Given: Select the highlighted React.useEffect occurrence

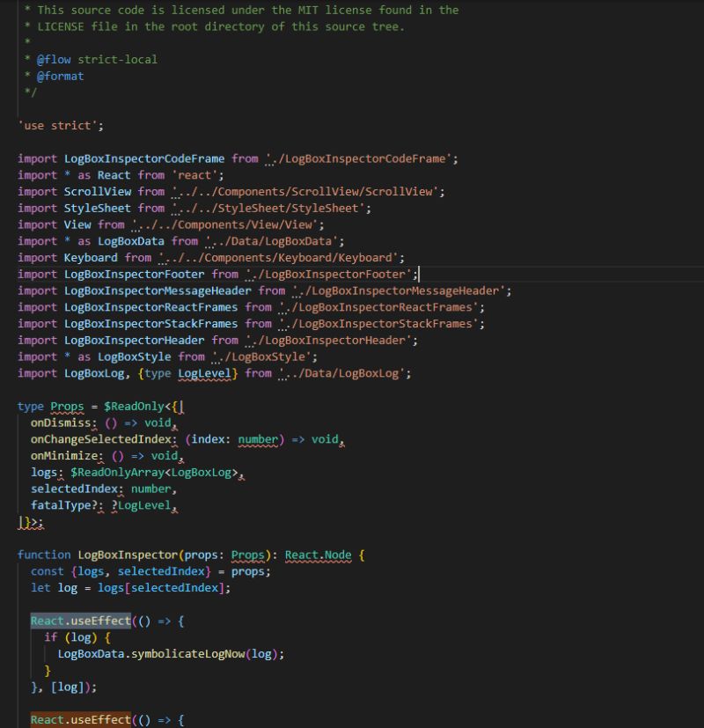Looking at the screenshot, I should point(79,620).
